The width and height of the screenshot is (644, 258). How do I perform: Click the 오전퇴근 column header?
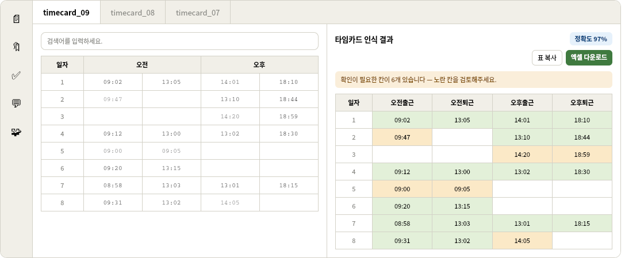[462, 102]
